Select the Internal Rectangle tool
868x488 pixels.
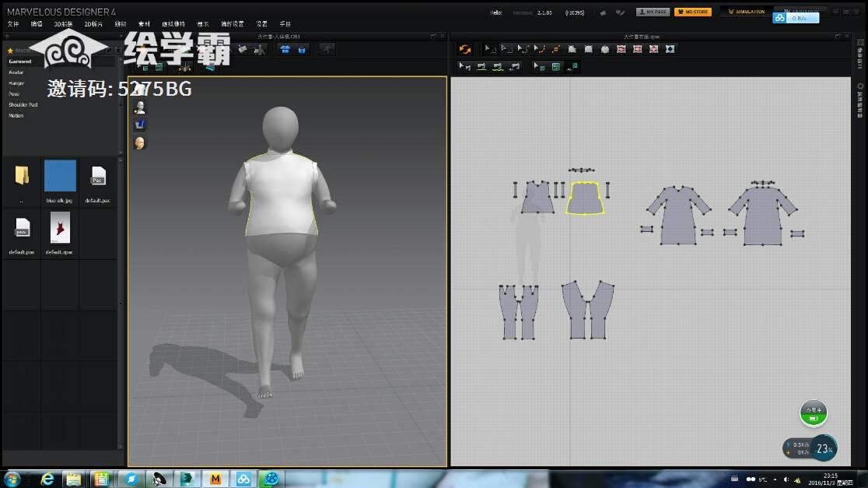(637, 49)
